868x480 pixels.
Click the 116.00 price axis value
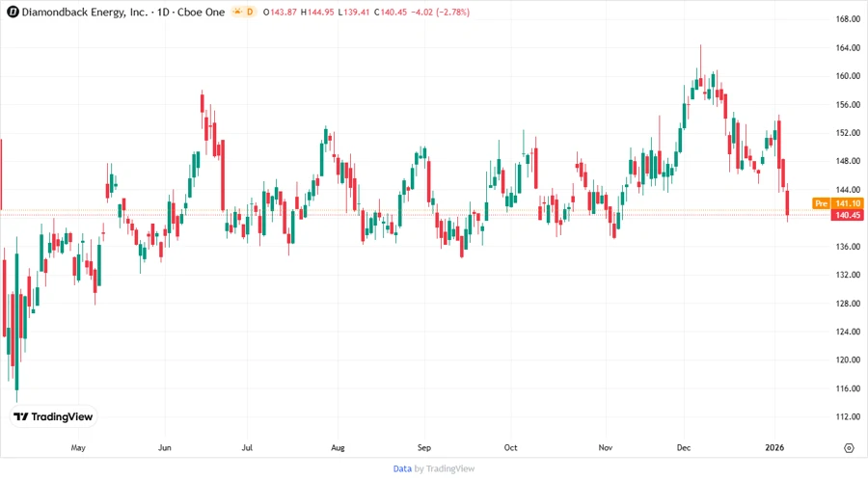tap(848, 388)
